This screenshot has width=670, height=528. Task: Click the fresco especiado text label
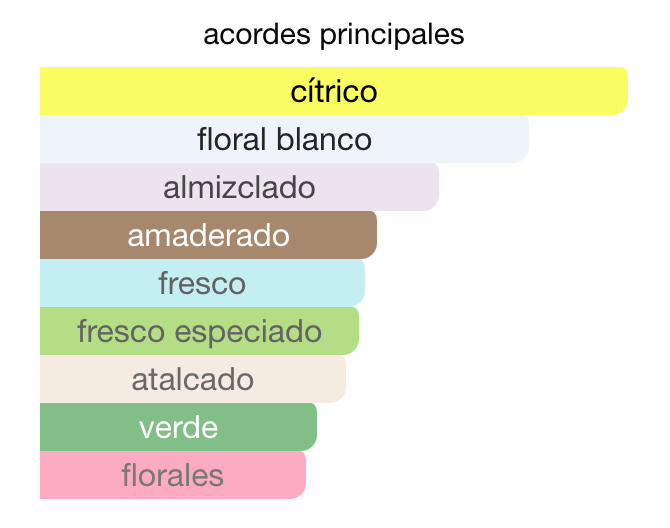coord(200,332)
